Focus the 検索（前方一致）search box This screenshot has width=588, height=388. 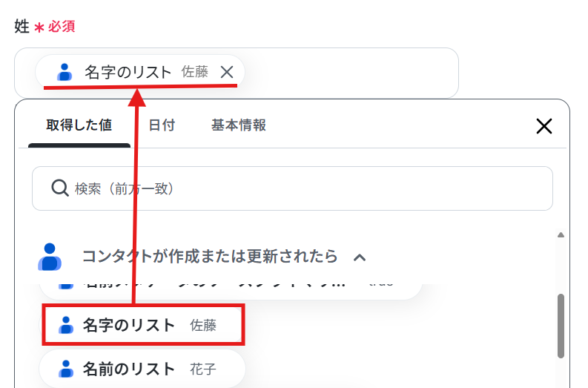[292, 188]
